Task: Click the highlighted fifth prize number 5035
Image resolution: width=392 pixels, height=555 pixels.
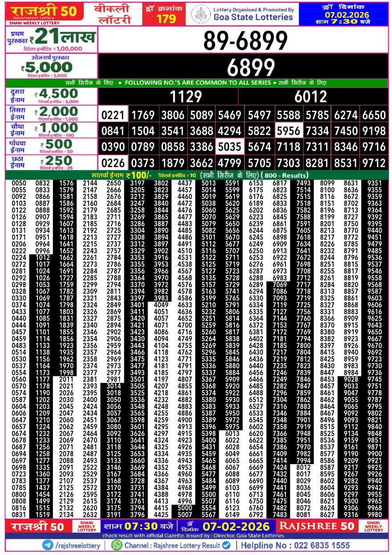Action: coord(229,147)
